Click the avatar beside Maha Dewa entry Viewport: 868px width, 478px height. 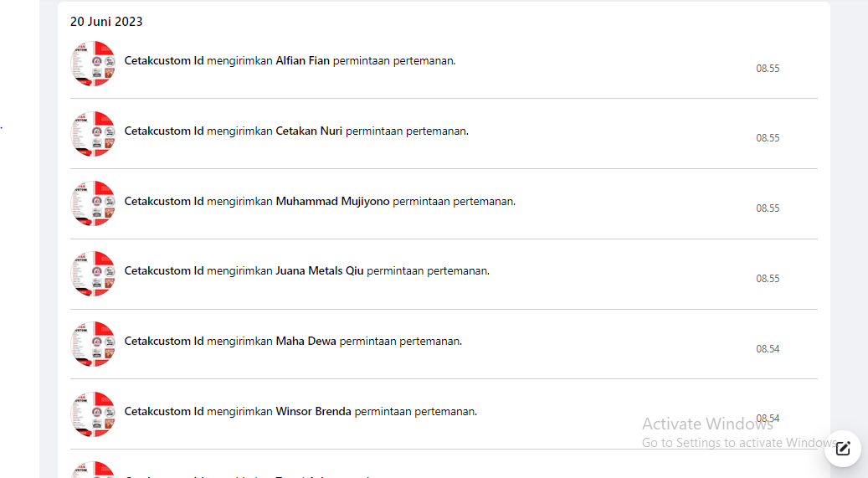pyautogui.click(x=93, y=344)
